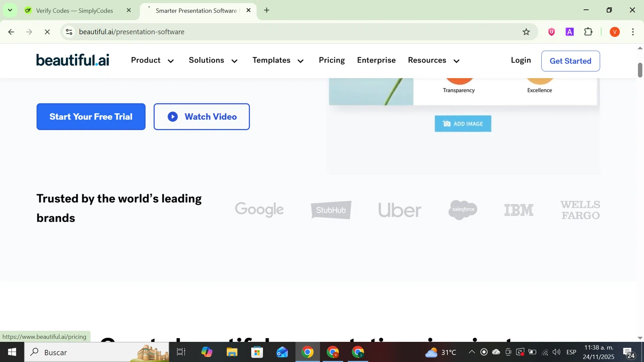The image size is (644, 362).
Task: Click the Google brand logo
Action: 259,210
